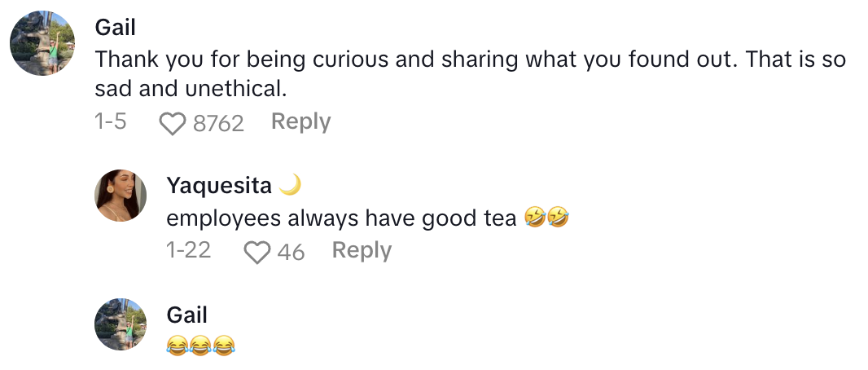Screen dimensions: 868x370
Task: Reply to Gail's 'sad and unethical' comment
Action: point(300,122)
